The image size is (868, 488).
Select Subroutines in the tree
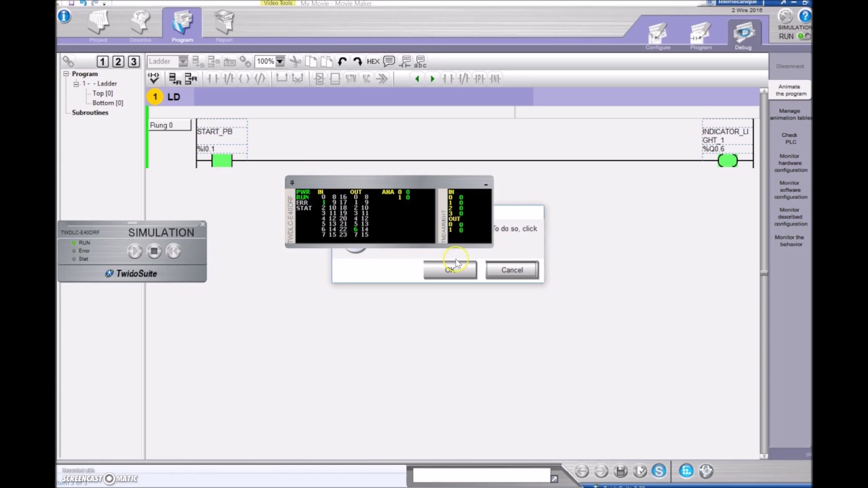(90, 113)
